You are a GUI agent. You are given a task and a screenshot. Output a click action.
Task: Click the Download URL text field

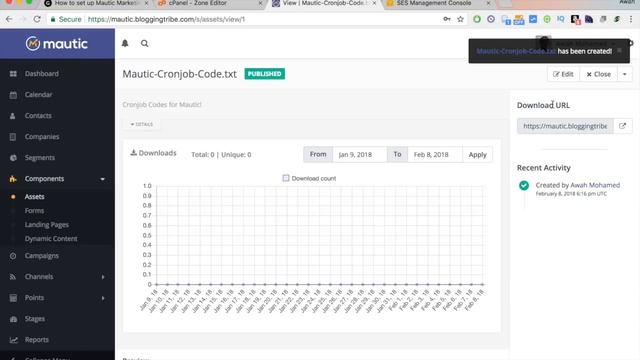point(565,126)
